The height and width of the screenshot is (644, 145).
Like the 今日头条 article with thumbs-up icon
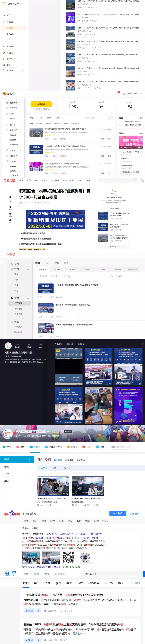coord(10,197)
